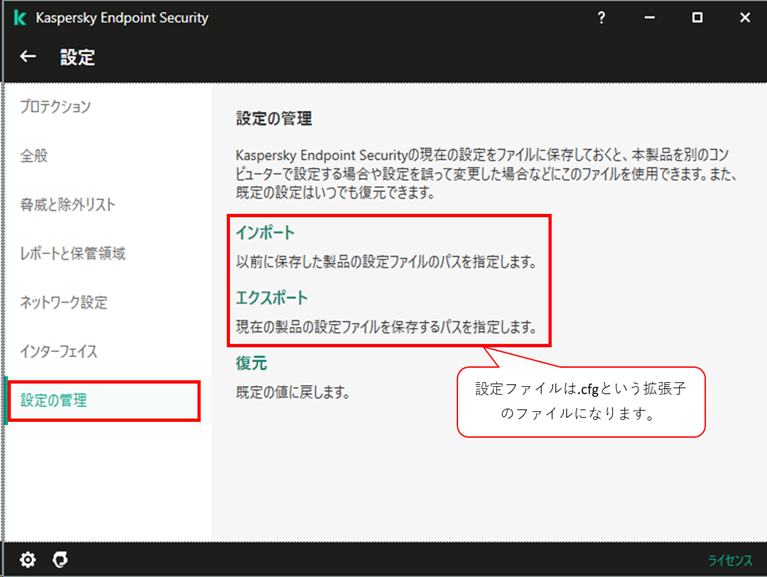Click text 以前に保存した製品の設定ファイルのパスを指定します。

coord(386,262)
